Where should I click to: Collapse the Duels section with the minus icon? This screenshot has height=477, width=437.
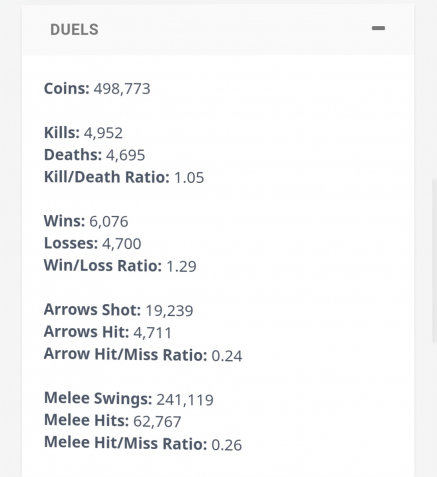click(378, 28)
